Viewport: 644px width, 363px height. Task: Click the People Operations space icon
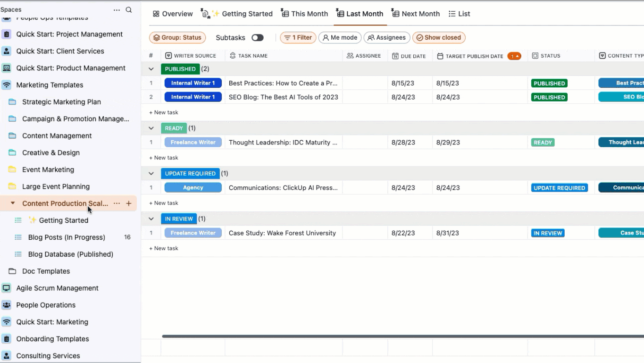point(7,305)
